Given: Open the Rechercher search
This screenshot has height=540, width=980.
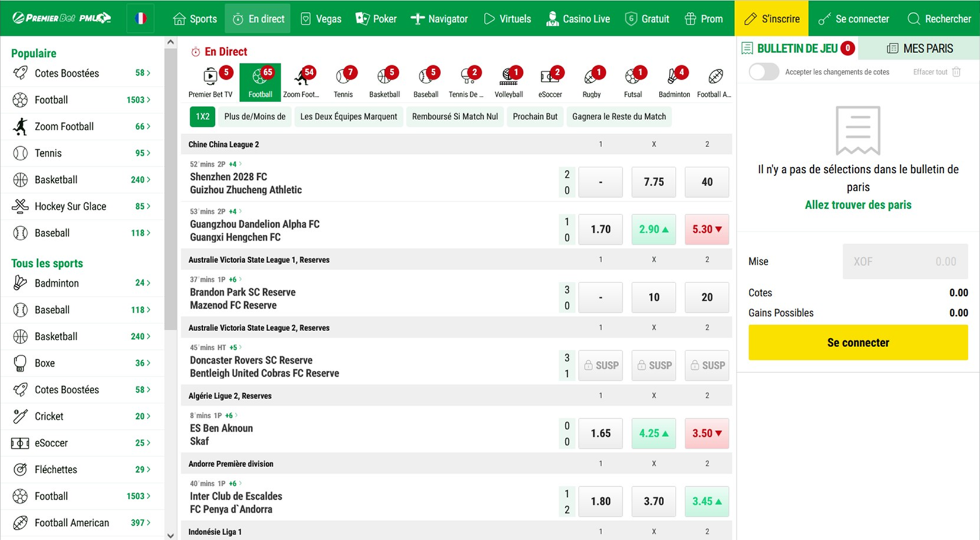Looking at the screenshot, I should coord(939,18).
